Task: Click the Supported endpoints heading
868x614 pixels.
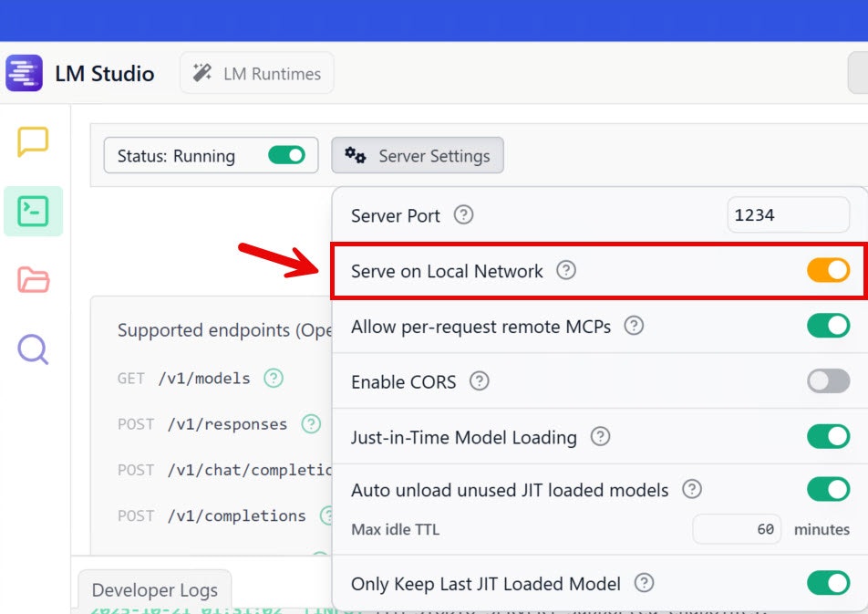Action: point(224,330)
